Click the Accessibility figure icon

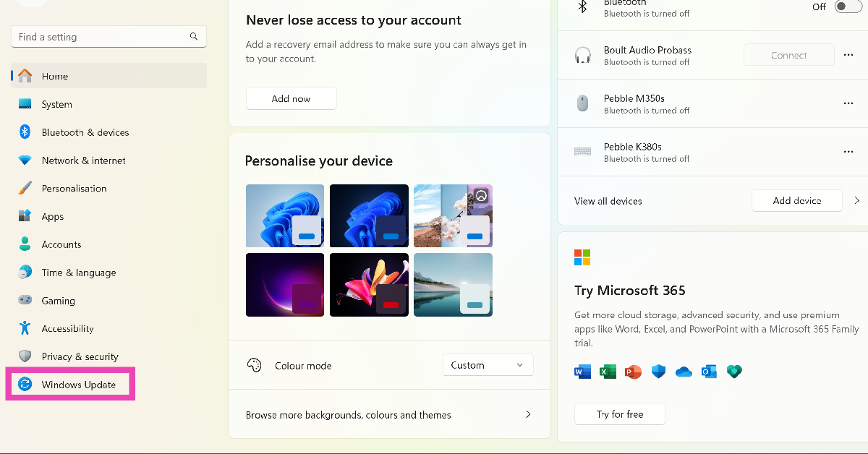pyautogui.click(x=25, y=328)
